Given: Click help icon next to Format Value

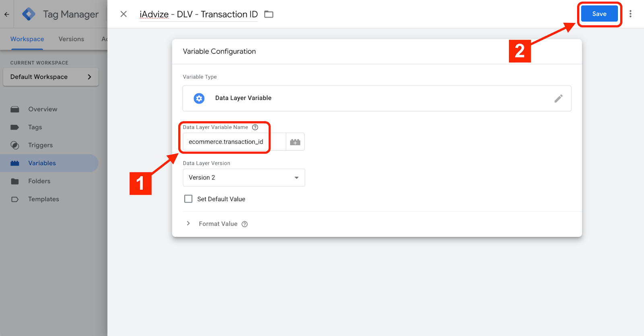Looking at the screenshot, I should pyautogui.click(x=244, y=224).
